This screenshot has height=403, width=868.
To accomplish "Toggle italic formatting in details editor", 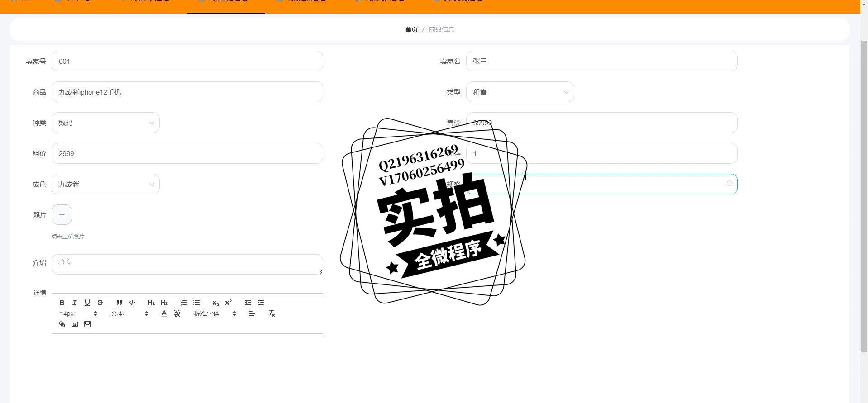I will tap(75, 303).
